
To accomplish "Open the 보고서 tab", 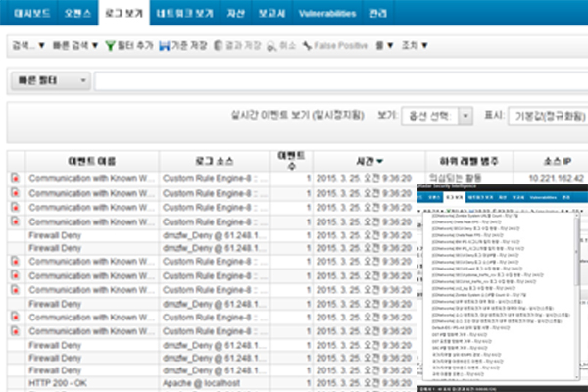I will click(271, 13).
